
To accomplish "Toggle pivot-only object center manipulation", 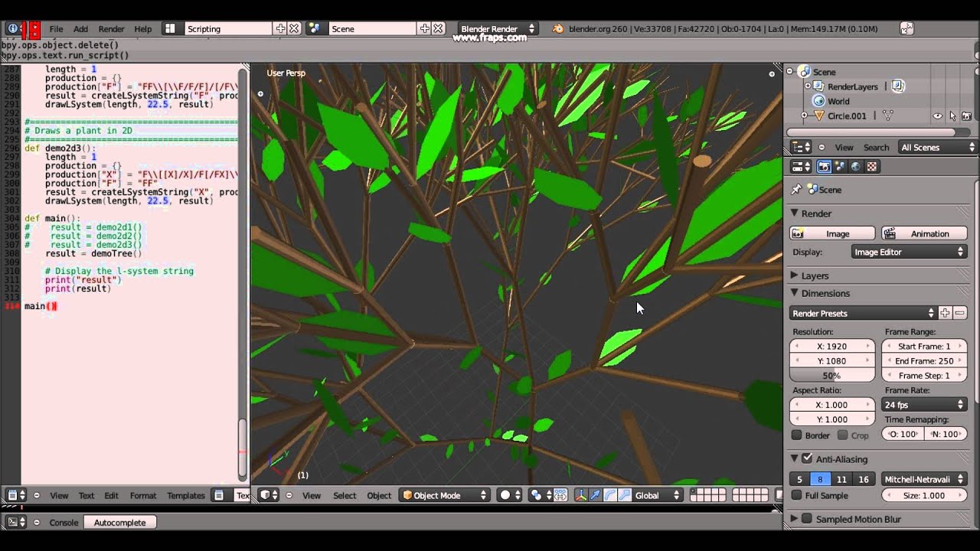I will coord(560,495).
